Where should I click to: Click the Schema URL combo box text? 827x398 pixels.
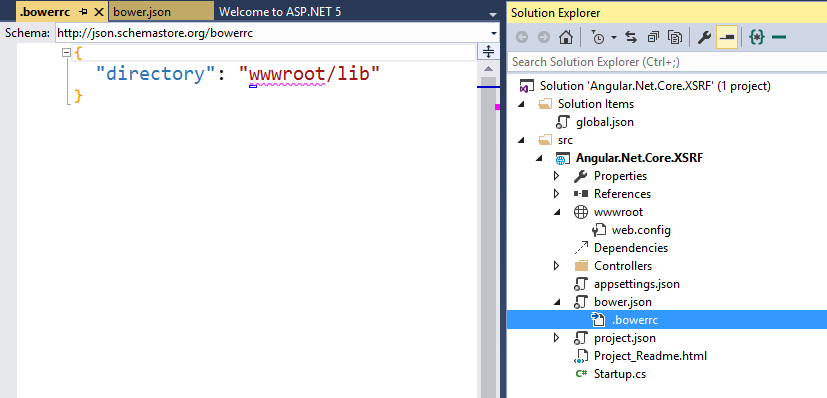pyautogui.click(x=155, y=33)
